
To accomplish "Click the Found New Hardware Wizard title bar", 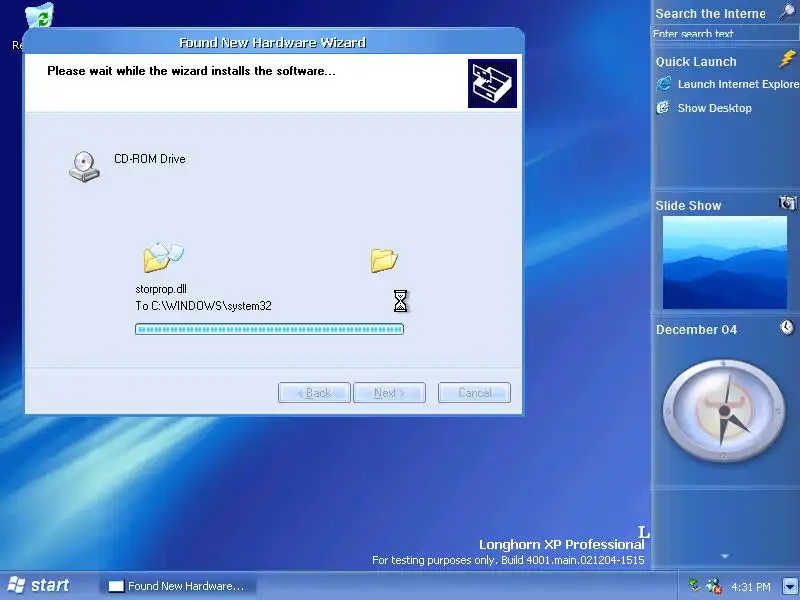I will click(x=273, y=42).
